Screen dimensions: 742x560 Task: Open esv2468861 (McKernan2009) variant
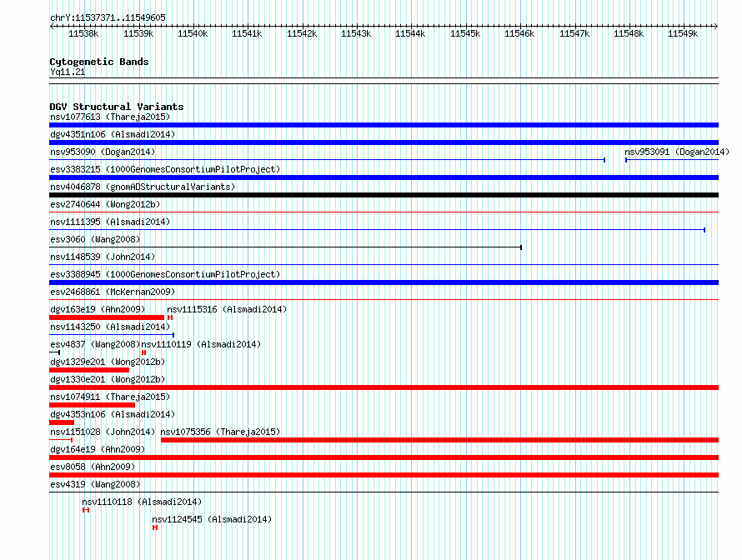pyautogui.click(x=113, y=292)
